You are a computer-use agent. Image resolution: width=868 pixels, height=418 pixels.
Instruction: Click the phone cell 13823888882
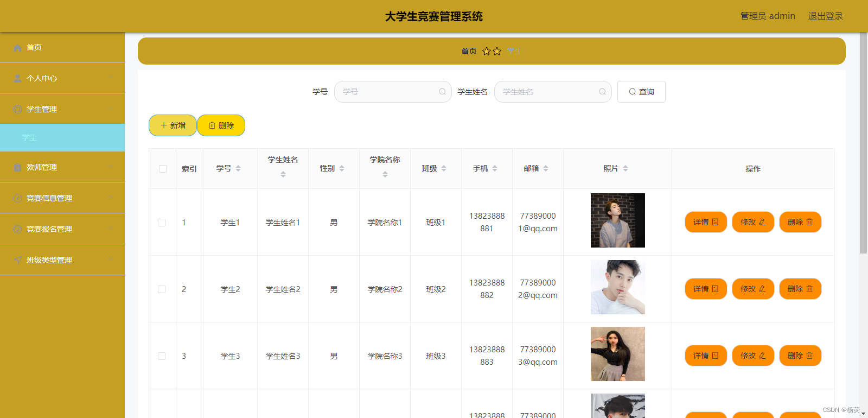[487, 289]
